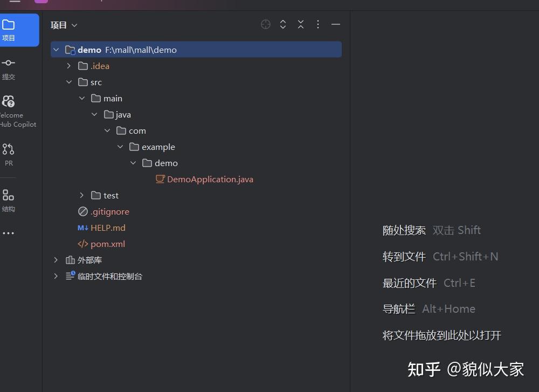
Task: Collapse the main folder
Action: tap(82, 98)
